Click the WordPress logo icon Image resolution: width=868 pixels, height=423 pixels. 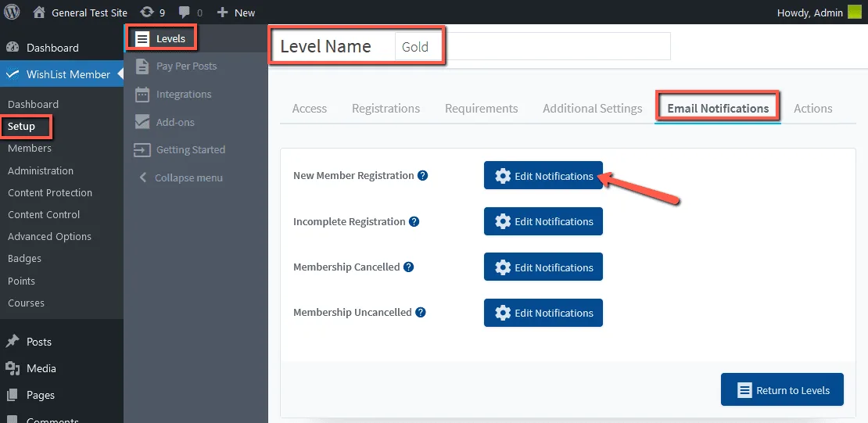tap(12, 12)
